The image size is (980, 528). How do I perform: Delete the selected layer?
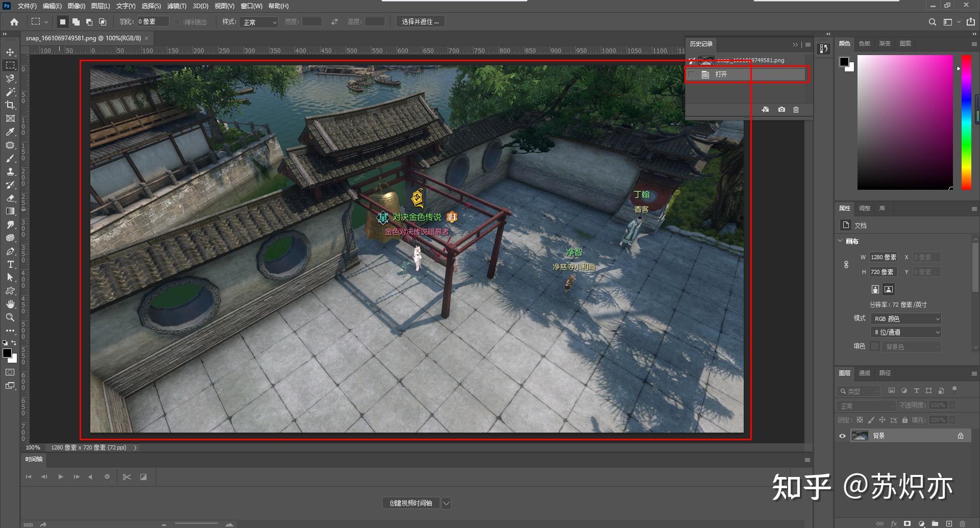tap(962, 523)
